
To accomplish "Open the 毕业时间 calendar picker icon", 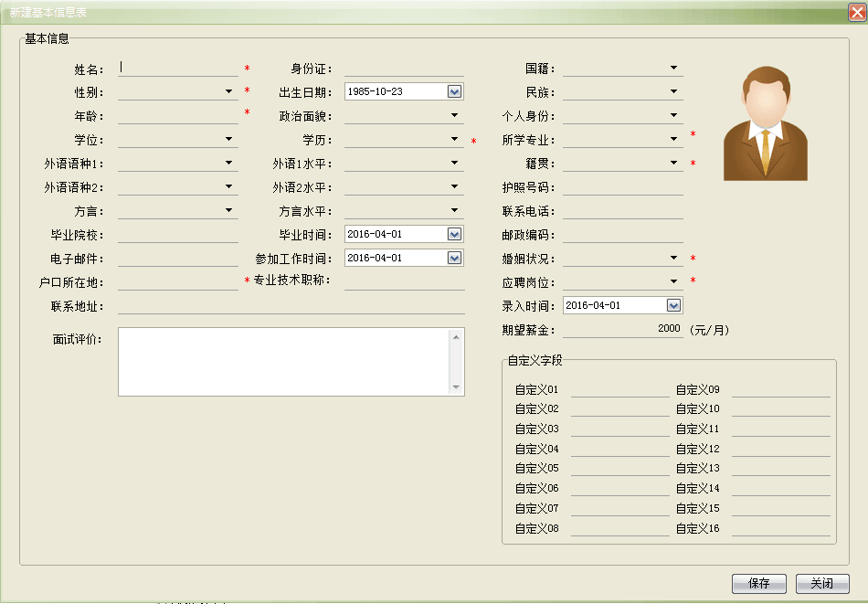I will (x=454, y=234).
